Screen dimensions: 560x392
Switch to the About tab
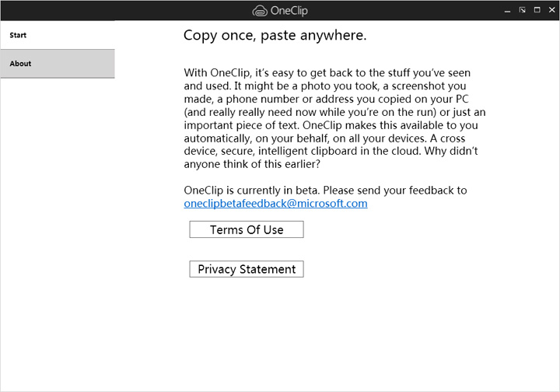pyautogui.click(x=57, y=64)
